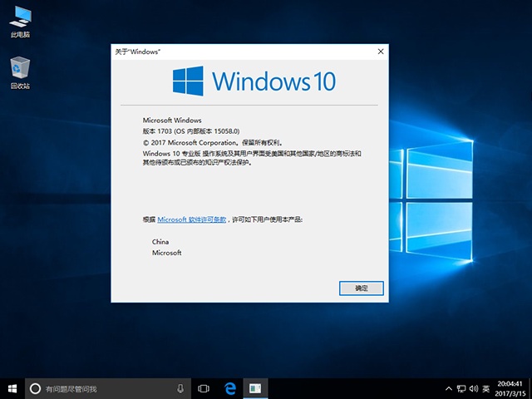
Task: Click the Windows 10 logo banner
Action: pos(254,81)
